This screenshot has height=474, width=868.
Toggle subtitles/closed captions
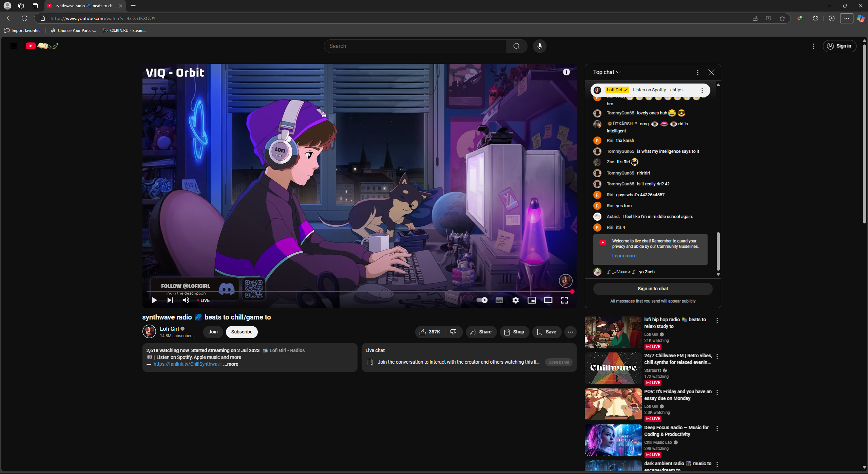click(499, 300)
